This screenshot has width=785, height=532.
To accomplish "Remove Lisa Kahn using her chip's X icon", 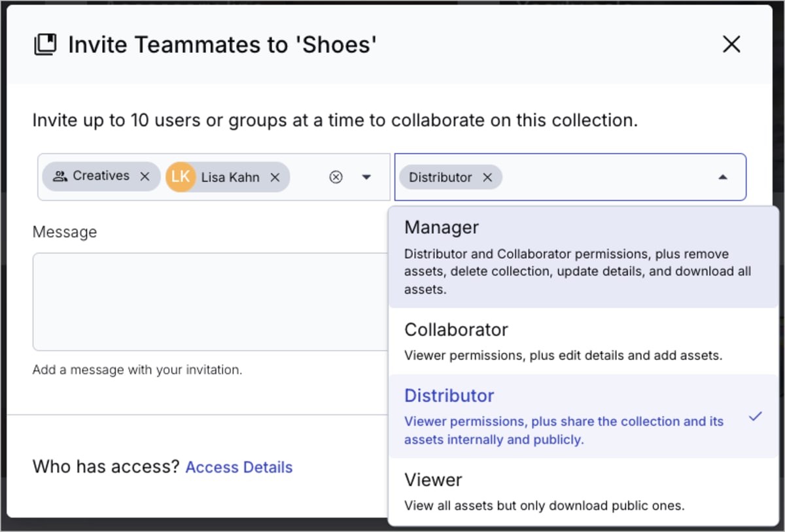I will (x=275, y=176).
